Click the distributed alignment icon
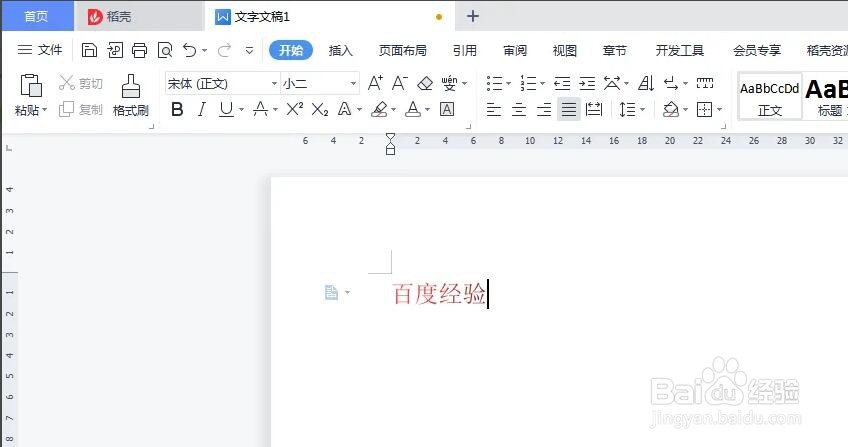 (594, 110)
